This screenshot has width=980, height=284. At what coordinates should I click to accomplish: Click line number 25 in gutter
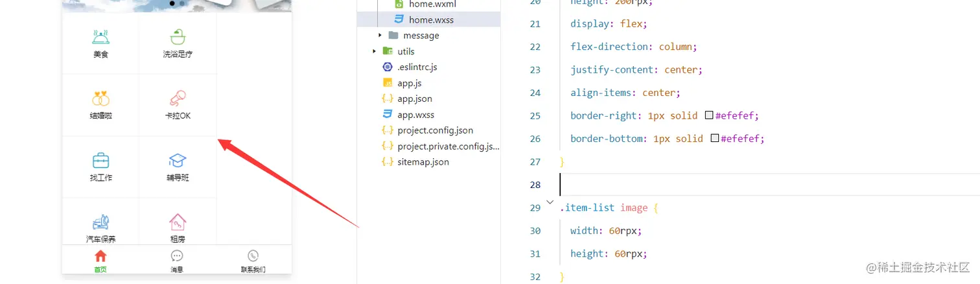tap(535, 116)
